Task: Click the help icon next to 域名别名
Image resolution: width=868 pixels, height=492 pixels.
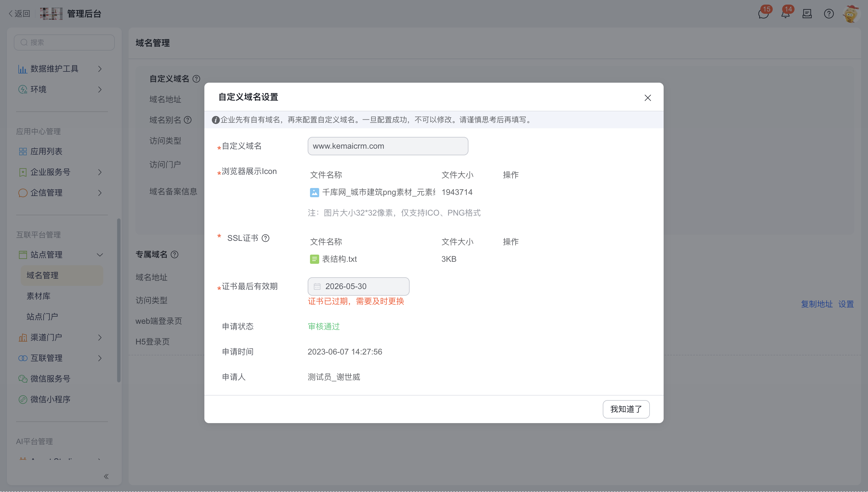Action: tap(187, 120)
